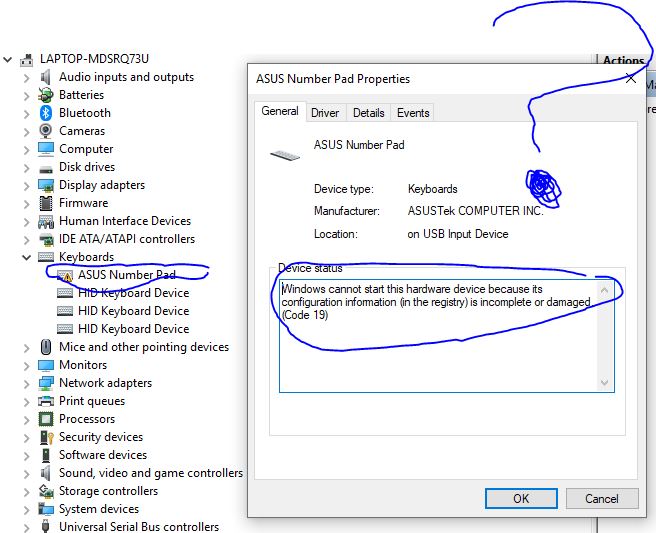Click the Print queues printer icon
This screenshot has width=656, height=533.
(x=46, y=401)
